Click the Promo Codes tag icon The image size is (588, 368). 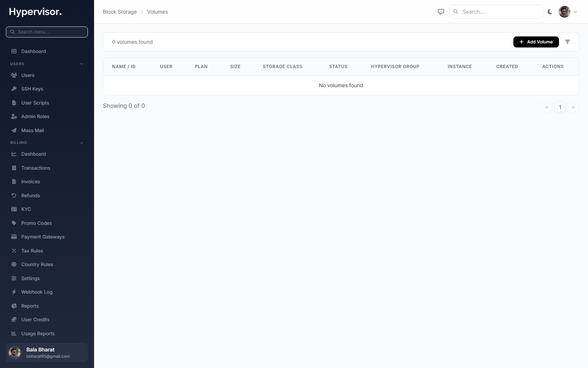[14, 223]
